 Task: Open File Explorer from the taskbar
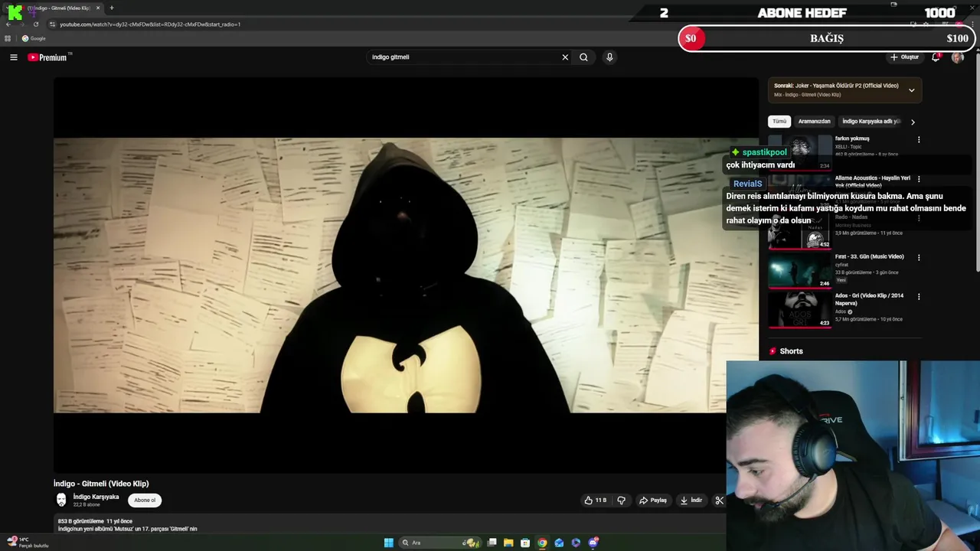508,543
